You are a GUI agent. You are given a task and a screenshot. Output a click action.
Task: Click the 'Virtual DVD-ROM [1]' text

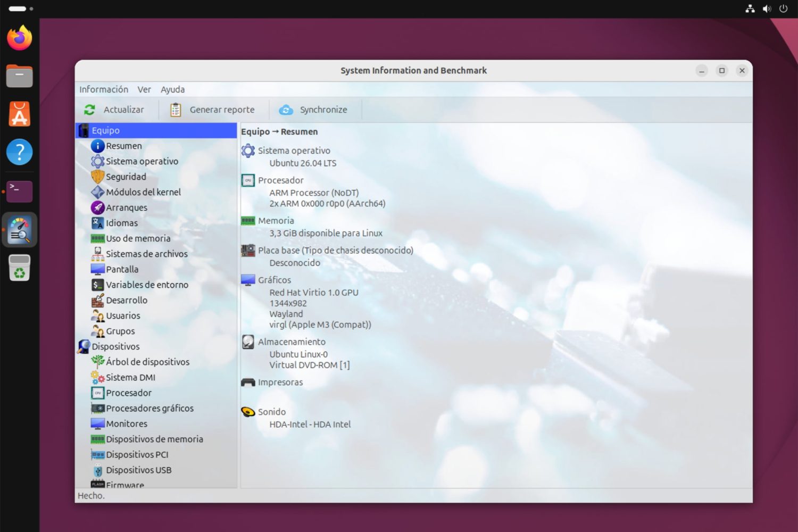point(310,365)
